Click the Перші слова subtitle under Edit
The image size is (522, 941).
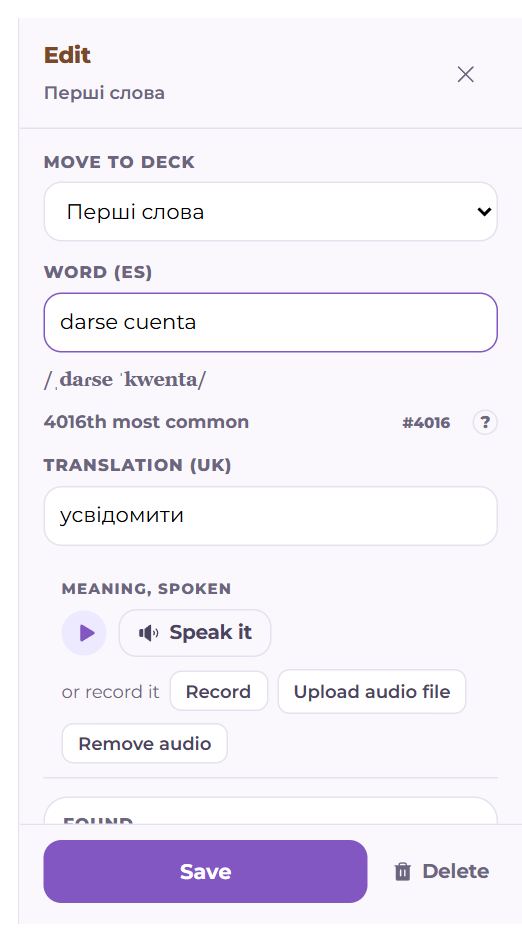(x=104, y=93)
